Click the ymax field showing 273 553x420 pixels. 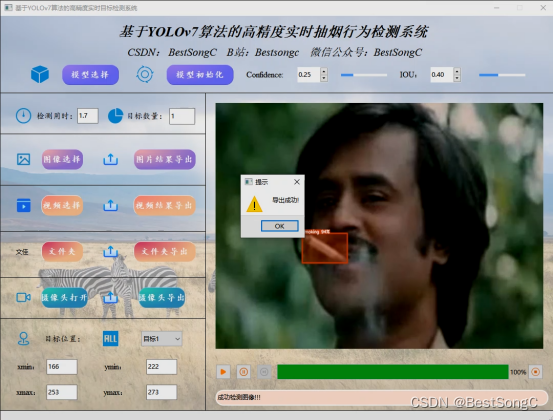point(162,392)
